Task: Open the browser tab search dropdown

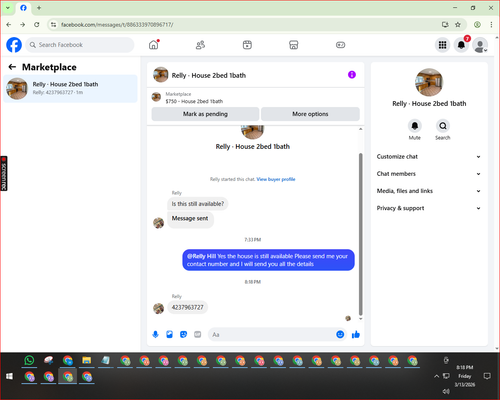Action: point(8,8)
